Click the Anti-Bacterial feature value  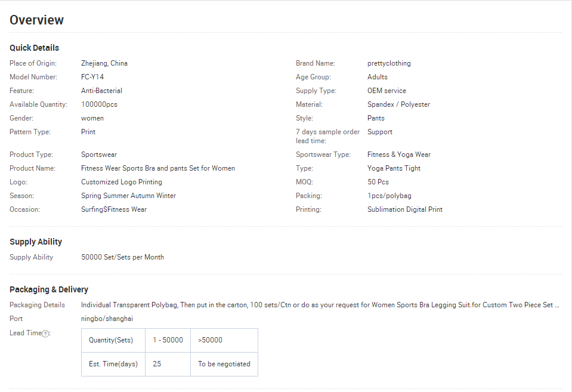pos(101,91)
